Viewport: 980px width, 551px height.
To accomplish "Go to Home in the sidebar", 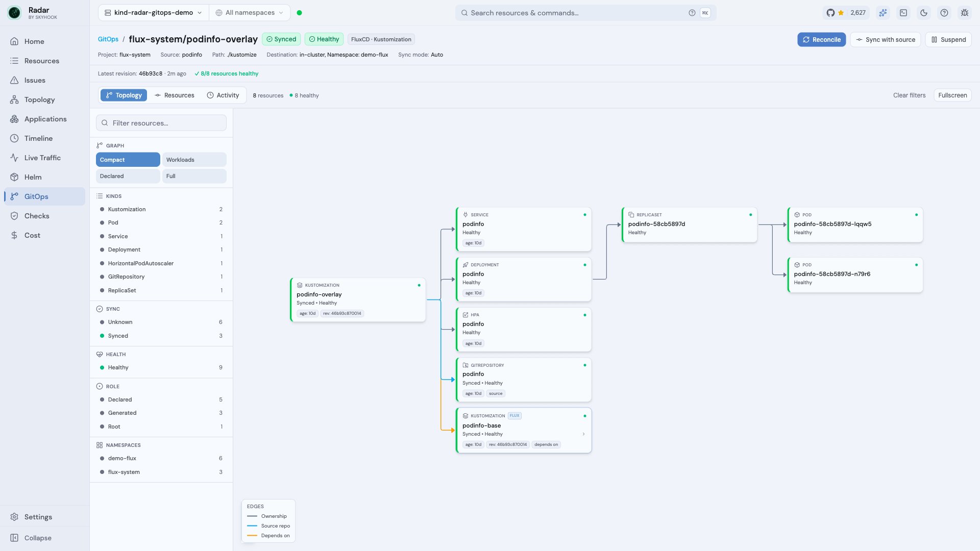I will [44, 41].
